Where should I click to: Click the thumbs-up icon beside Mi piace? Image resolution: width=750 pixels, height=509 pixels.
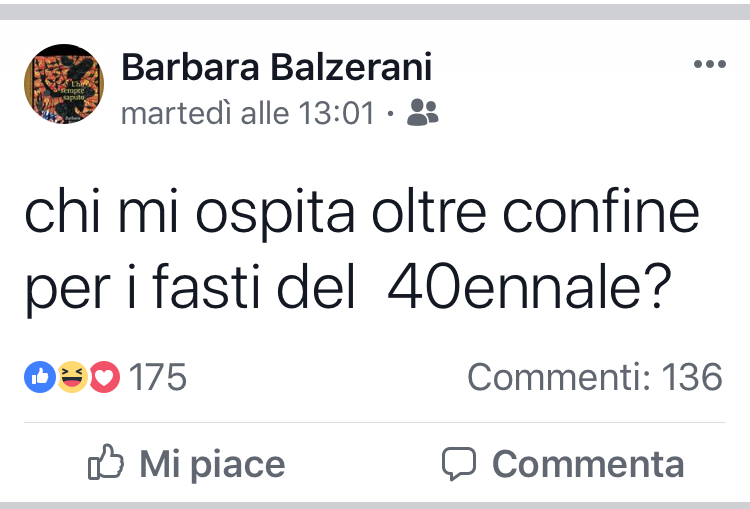(x=106, y=463)
